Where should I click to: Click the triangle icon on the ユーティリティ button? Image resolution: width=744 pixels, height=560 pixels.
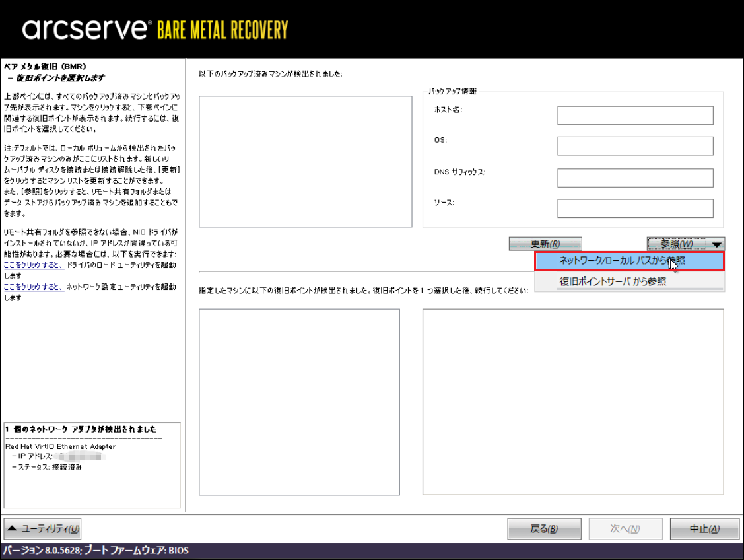13,529
